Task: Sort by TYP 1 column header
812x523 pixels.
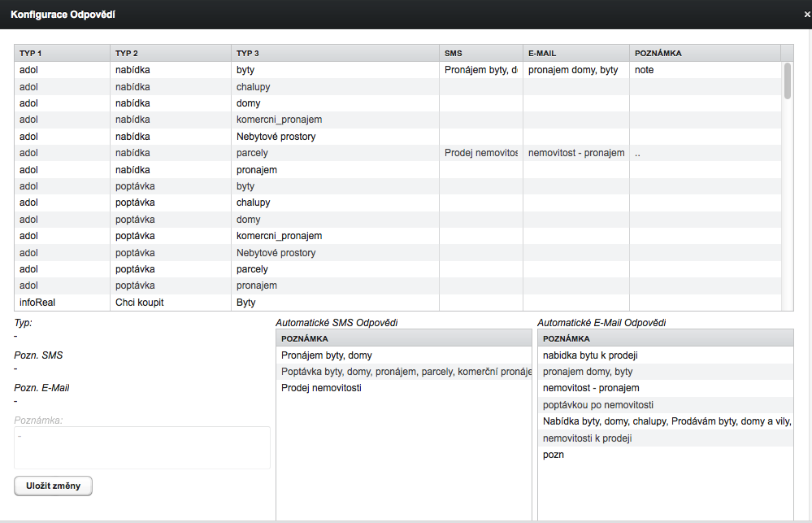Action: tap(62, 53)
